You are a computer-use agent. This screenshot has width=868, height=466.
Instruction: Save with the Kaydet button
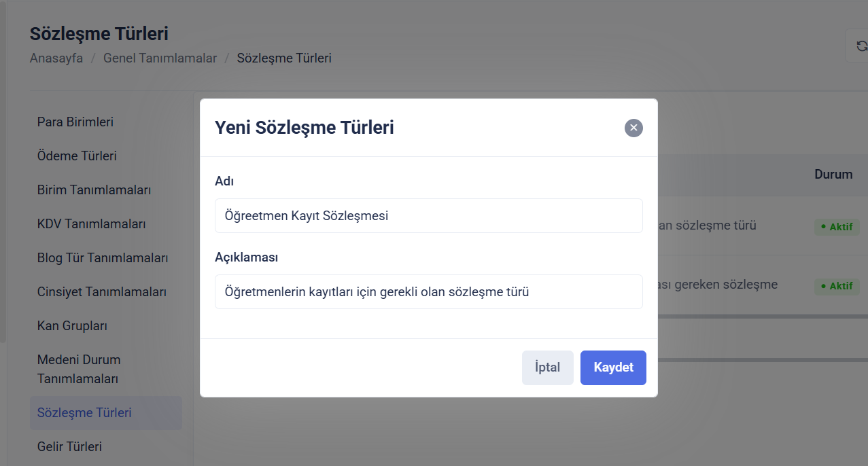(x=613, y=368)
